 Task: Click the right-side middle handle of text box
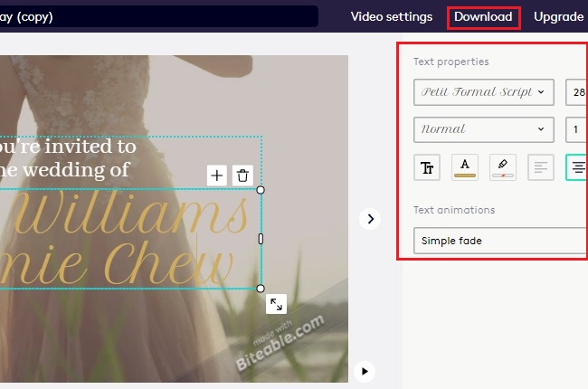click(x=261, y=239)
